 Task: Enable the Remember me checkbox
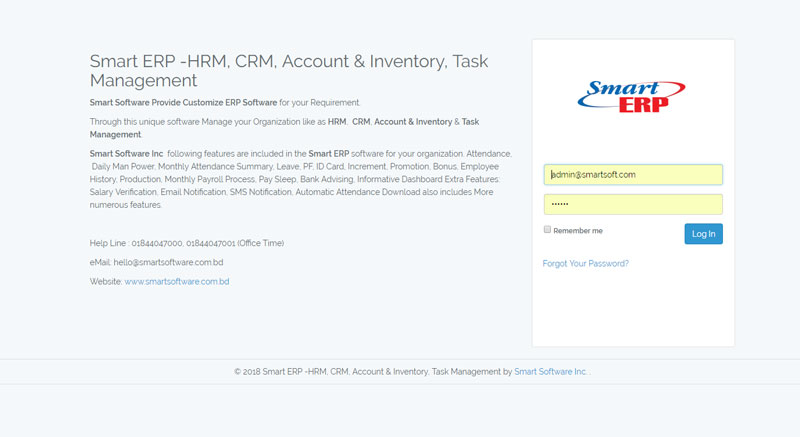(547, 229)
